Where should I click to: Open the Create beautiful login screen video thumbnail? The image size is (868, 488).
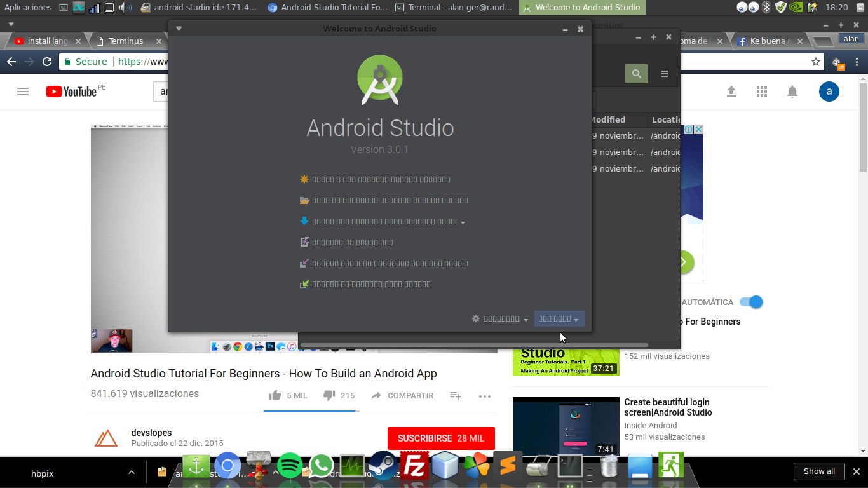tap(566, 426)
